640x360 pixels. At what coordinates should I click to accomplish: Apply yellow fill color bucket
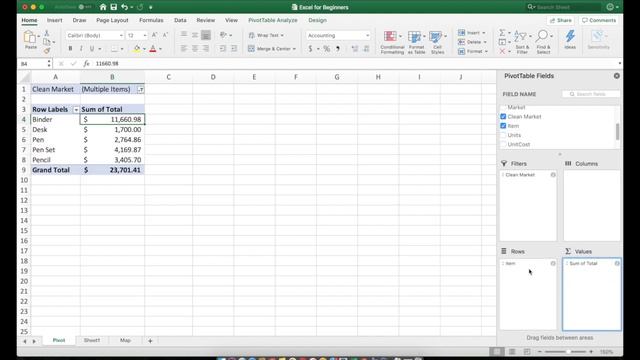137,49
